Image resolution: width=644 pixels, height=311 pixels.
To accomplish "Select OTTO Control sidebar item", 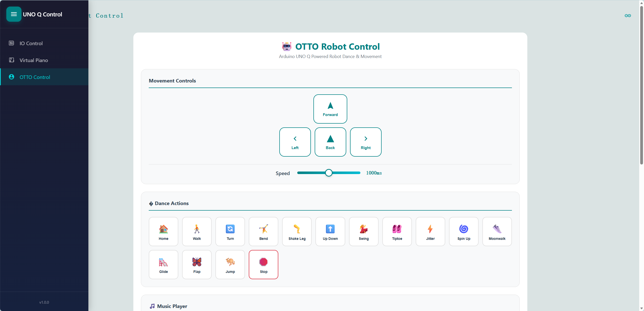I will (x=44, y=77).
